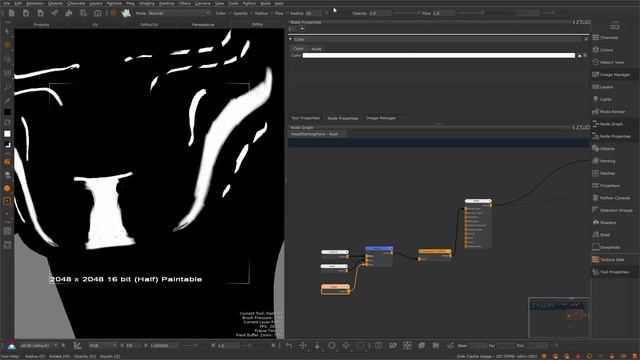Click the white Color bar in Node Properties
640x360 pixels.
click(438, 56)
